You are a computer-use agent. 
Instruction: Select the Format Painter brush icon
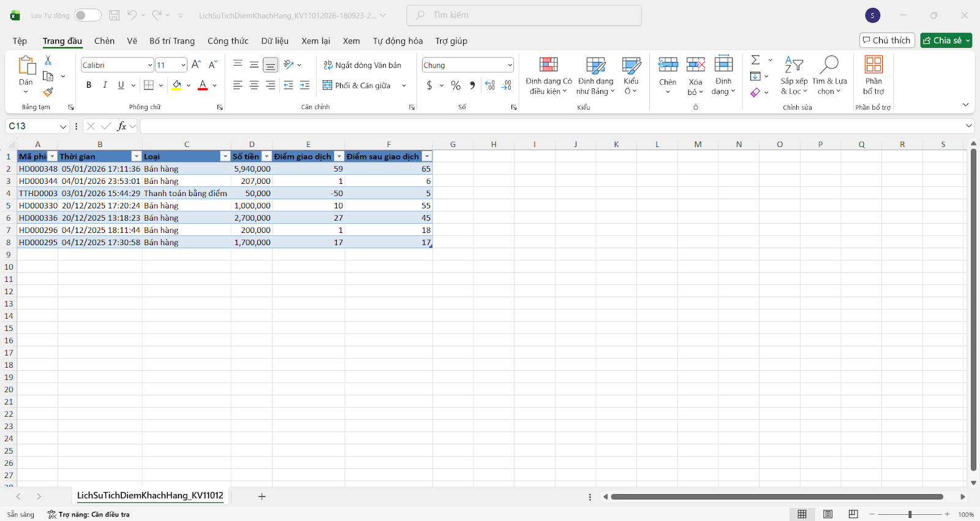[x=48, y=92]
